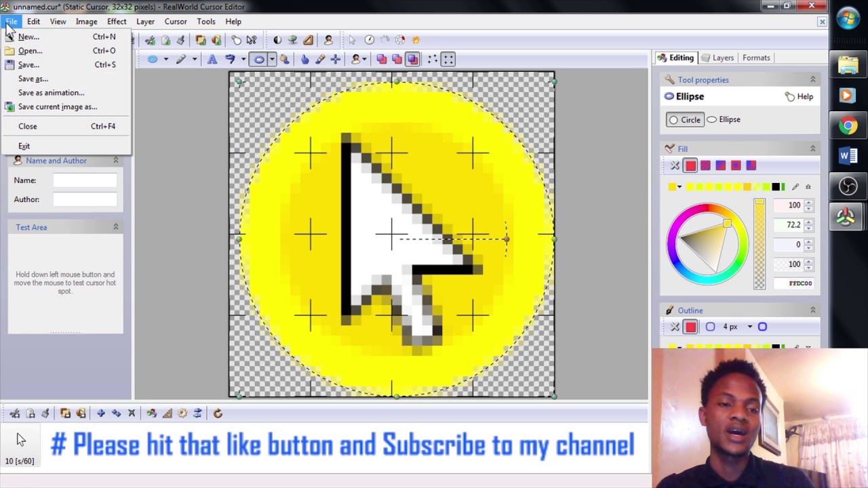
Task: Click the brown refresh arrow in bottom toolbar
Action: [x=218, y=413]
